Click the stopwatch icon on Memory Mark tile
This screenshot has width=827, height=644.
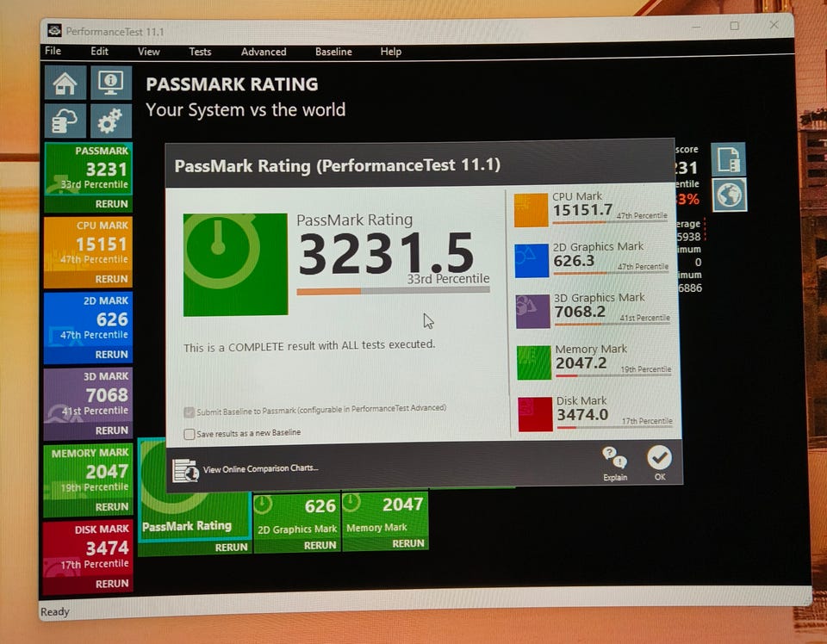click(351, 503)
